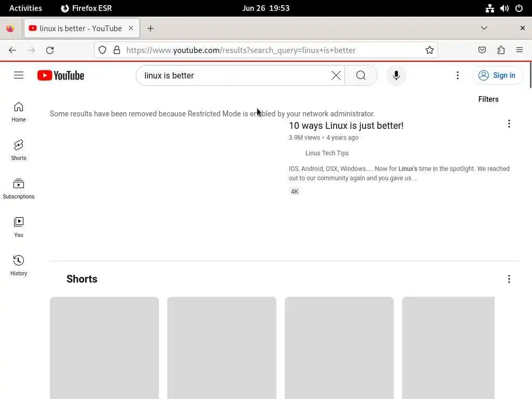
Task: Reload the current page
Action: pos(50,50)
